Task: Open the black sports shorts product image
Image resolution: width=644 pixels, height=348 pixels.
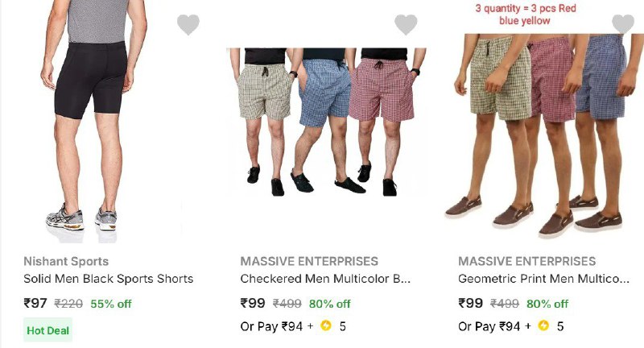Action: pyautogui.click(x=93, y=121)
